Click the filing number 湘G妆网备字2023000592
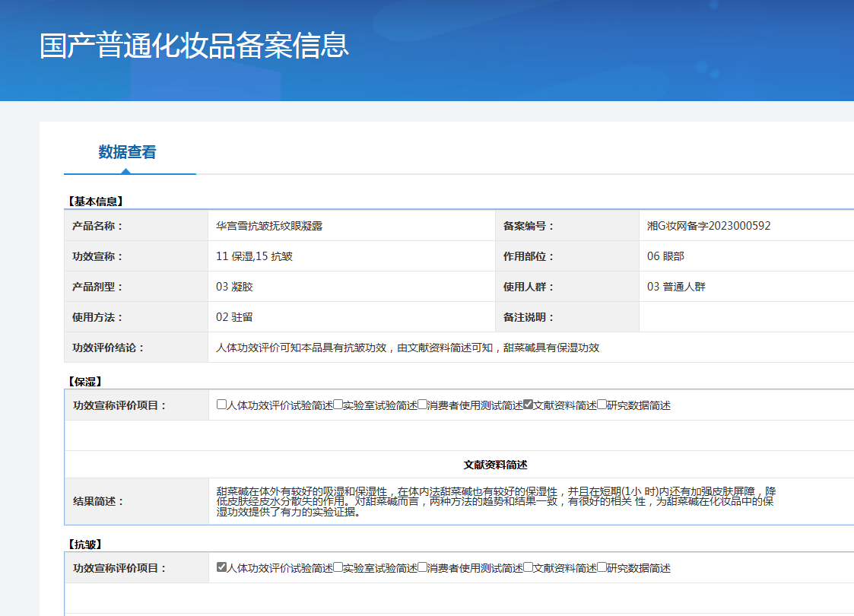The width and height of the screenshot is (854, 616). (709, 226)
